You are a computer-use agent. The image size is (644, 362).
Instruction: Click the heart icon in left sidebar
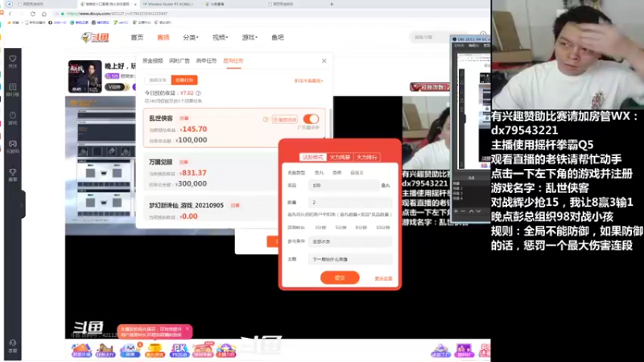coord(13,59)
